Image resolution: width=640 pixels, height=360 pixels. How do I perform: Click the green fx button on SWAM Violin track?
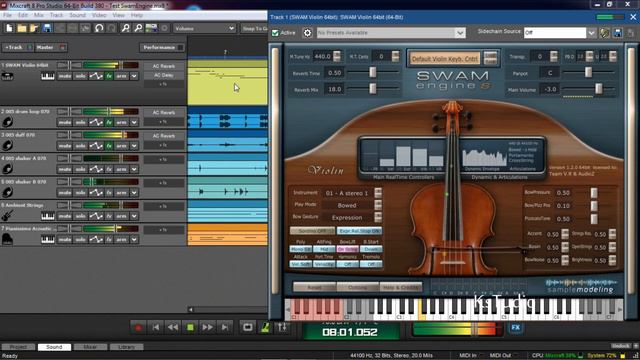tap(109, 76)
